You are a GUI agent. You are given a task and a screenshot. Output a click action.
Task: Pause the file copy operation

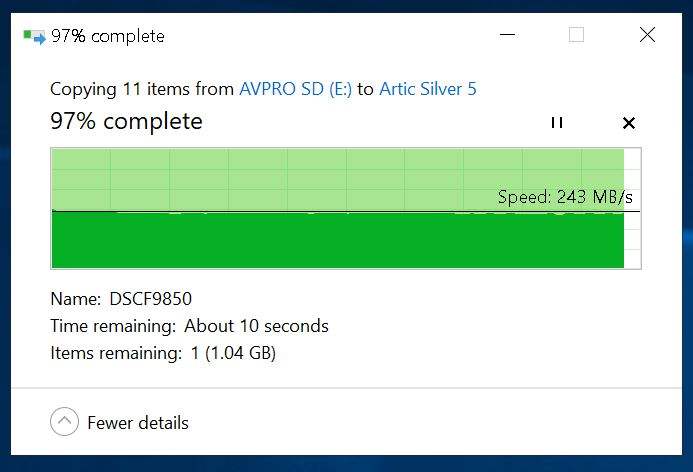click(x=557, y=122)
